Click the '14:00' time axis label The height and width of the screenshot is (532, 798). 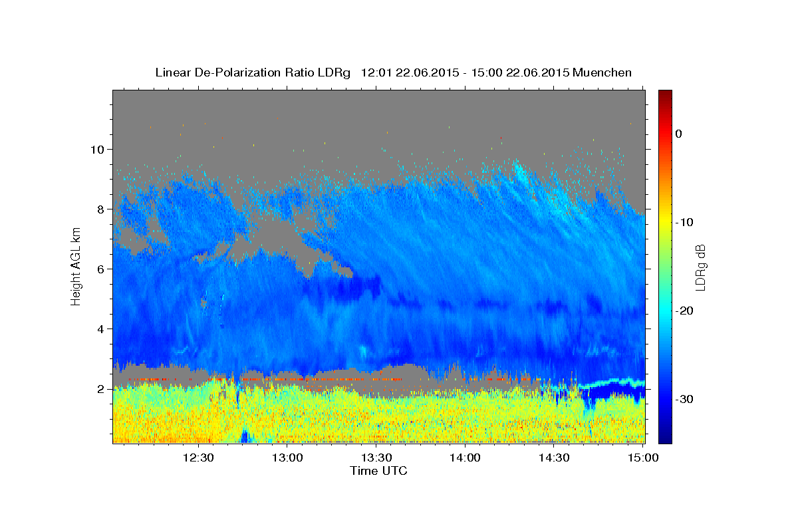click(x=465, y=458)
